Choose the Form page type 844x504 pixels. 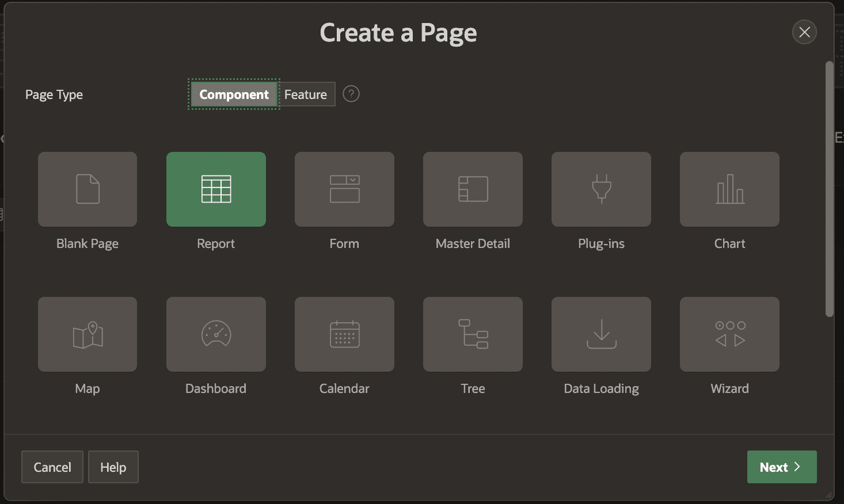(x=344, y=189)
